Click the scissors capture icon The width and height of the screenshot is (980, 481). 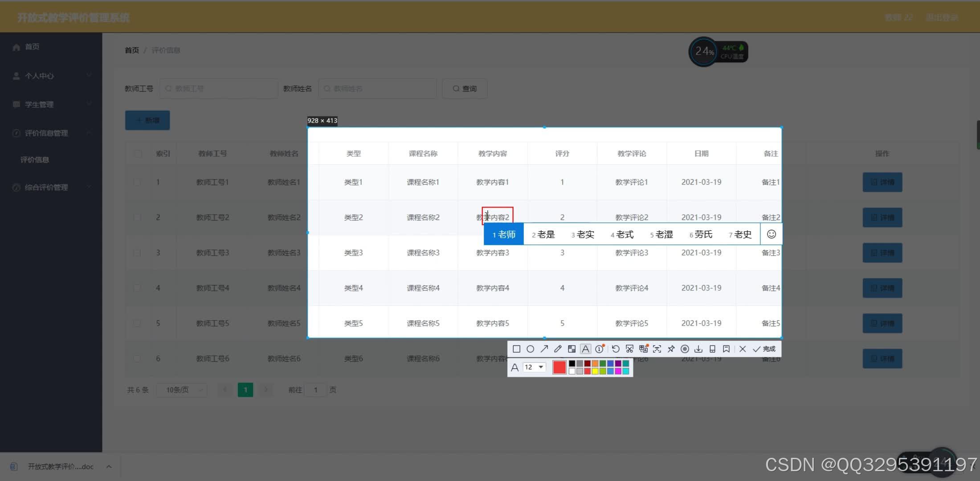coord(629,349)
